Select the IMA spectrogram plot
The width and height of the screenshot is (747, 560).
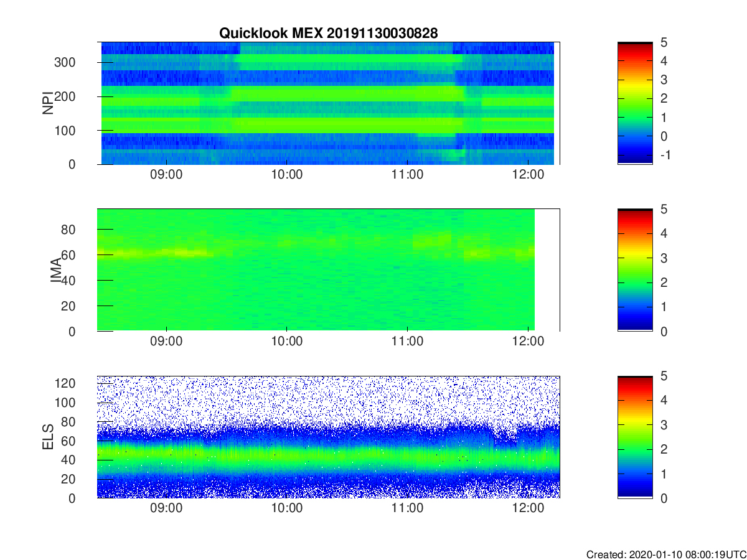(328, 270)
